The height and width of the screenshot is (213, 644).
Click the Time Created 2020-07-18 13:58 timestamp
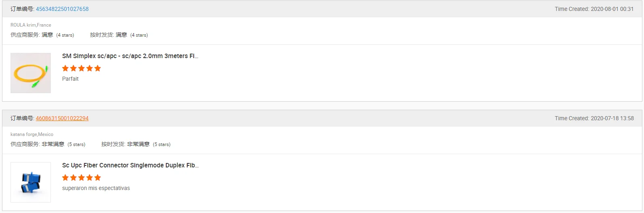[x=594, y=118]
